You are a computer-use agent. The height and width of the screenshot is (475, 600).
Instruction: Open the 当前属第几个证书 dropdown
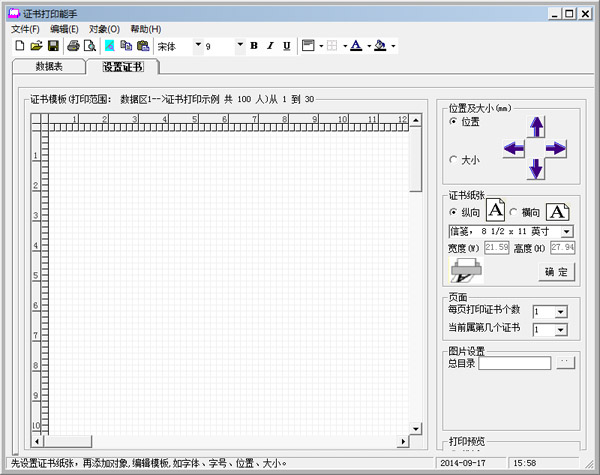[561, 330]
